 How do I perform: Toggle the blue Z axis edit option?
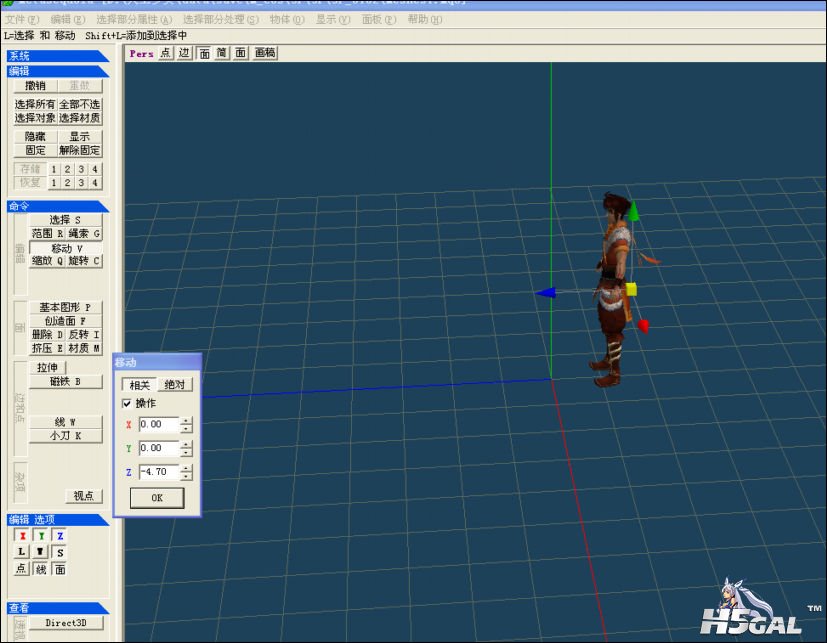coord(60,536)
